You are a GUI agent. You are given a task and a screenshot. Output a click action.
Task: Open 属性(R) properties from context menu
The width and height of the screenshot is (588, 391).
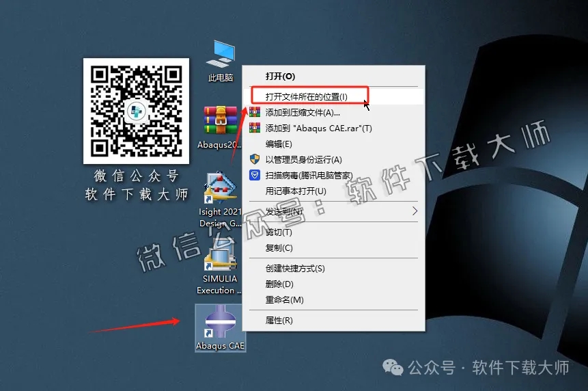pyautogui.click(x=333, y=320)
